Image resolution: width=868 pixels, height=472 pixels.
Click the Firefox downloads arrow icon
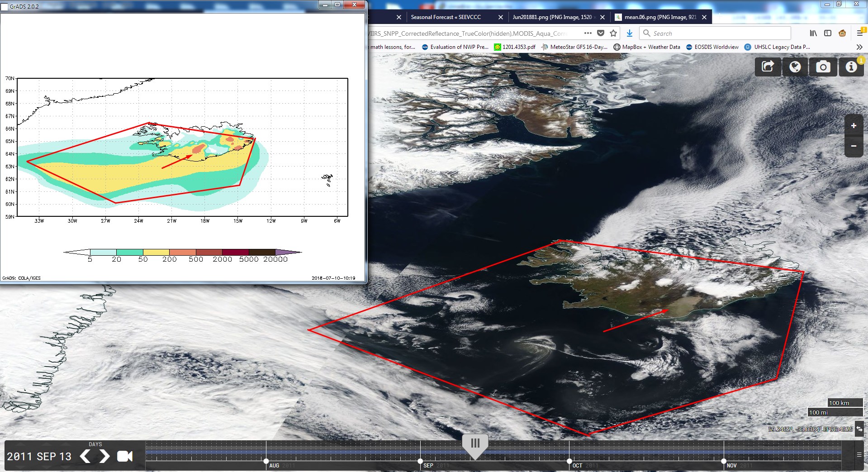click(x=629, y=33)
